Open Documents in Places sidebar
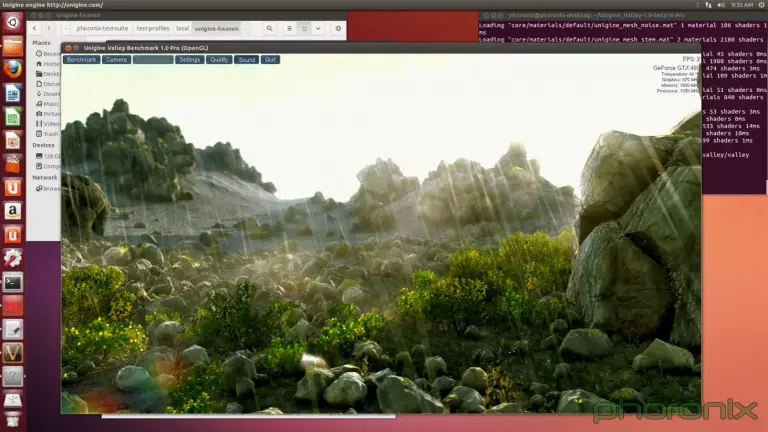 (48, 84)
